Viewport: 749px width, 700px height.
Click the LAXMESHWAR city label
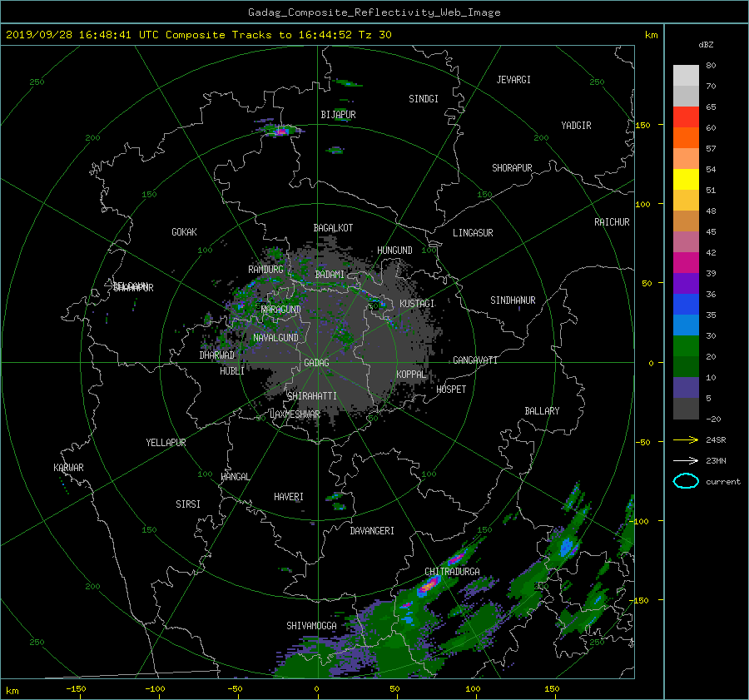(295, 415)
